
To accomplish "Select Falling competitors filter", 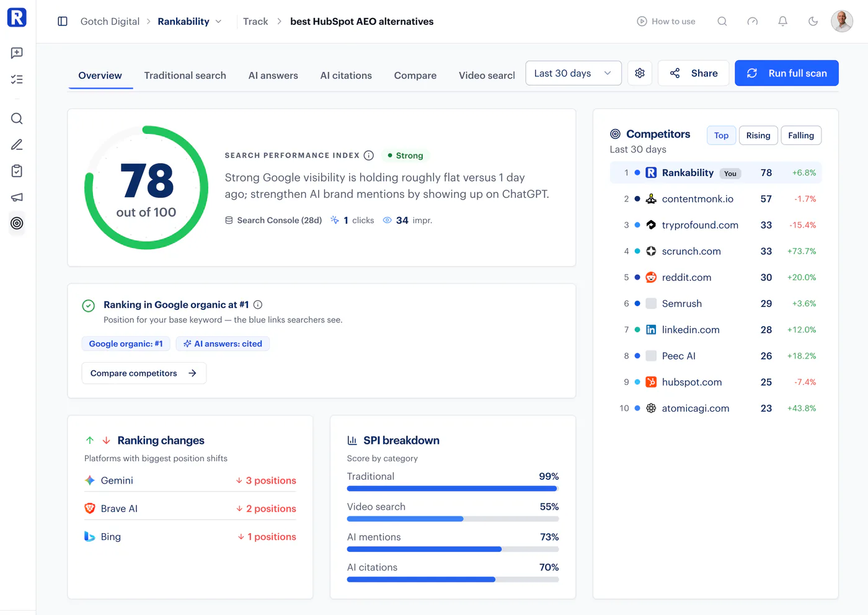I will [x=801, y=136].
